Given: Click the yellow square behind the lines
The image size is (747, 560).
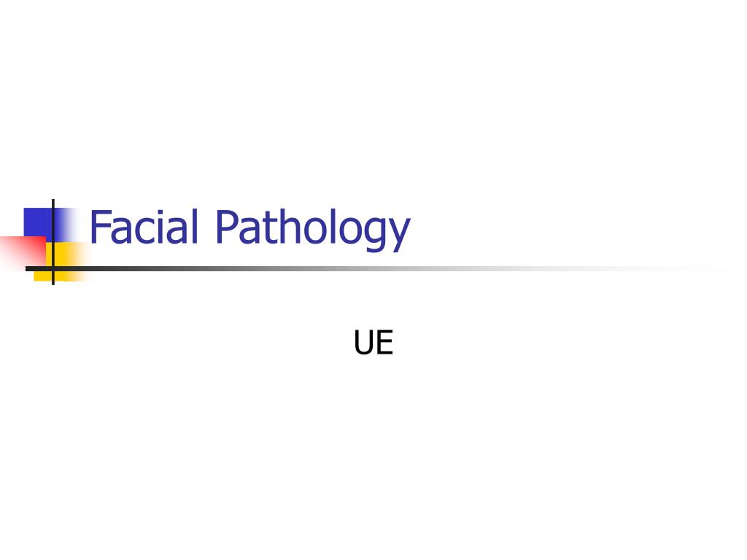Looking at the screenshot, I should click(61, 262).
